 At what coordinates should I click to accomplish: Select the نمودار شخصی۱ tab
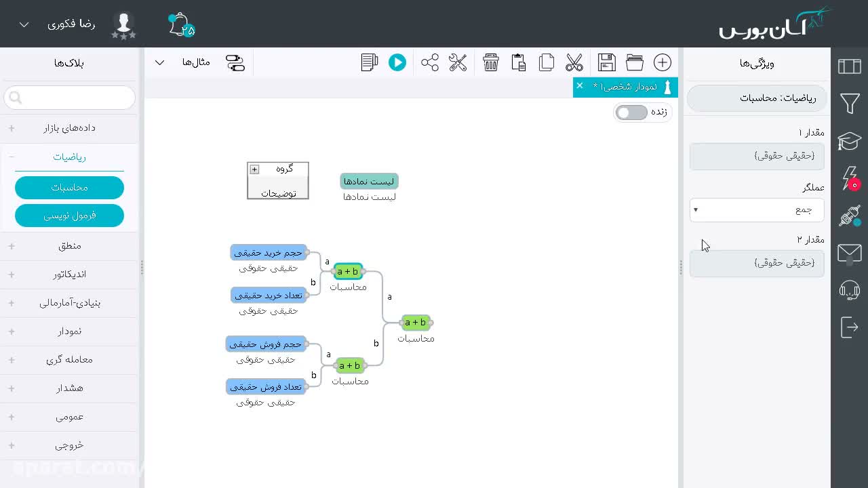[x=624, y=87]
